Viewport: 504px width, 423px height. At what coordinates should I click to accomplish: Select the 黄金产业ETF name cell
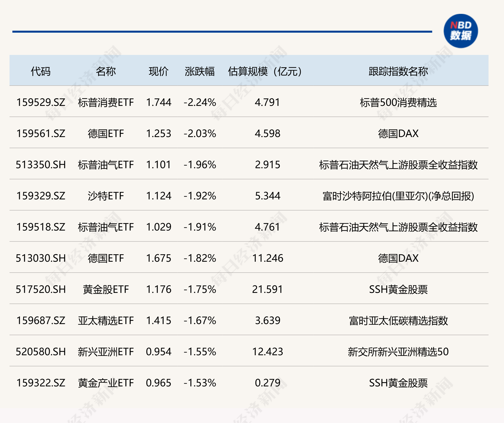(106, 383)
